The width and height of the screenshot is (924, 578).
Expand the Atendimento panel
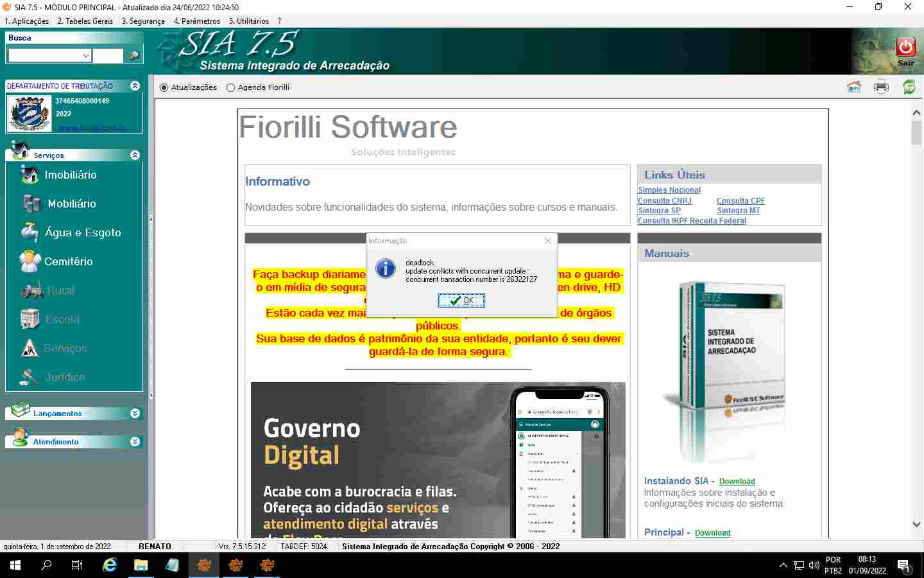pyautogui.click(x=135, y=442)
